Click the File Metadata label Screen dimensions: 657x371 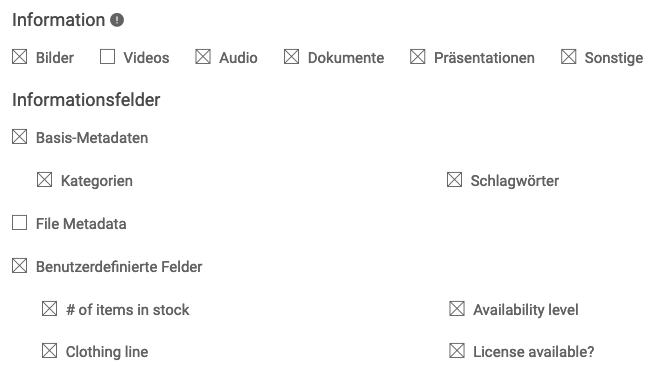81,224
